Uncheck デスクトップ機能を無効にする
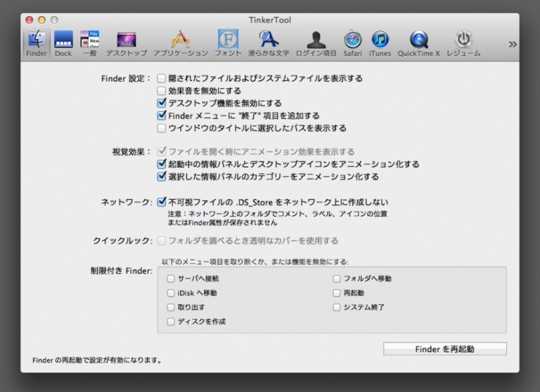540x392 pixels. click(x=162, y=103)
